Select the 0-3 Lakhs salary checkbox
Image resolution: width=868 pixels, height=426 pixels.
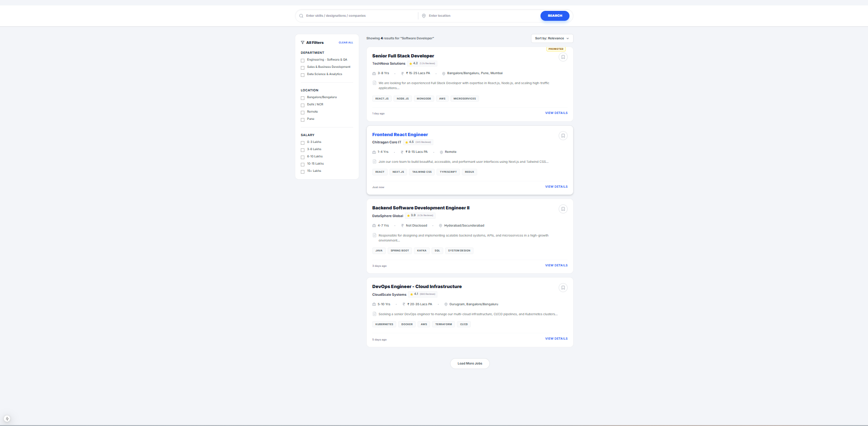coord(303,142)
